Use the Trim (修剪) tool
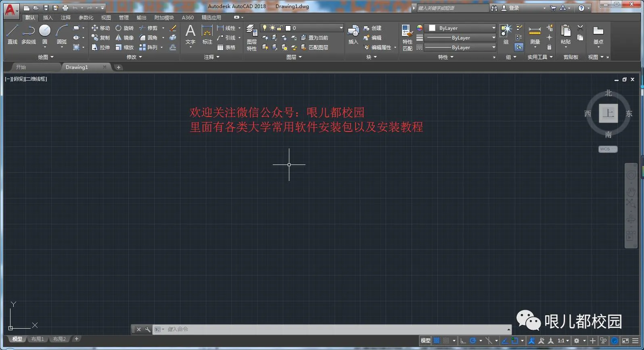Viewport: 644px width, 350px height. pyautogui.click(x=148, y=28)
